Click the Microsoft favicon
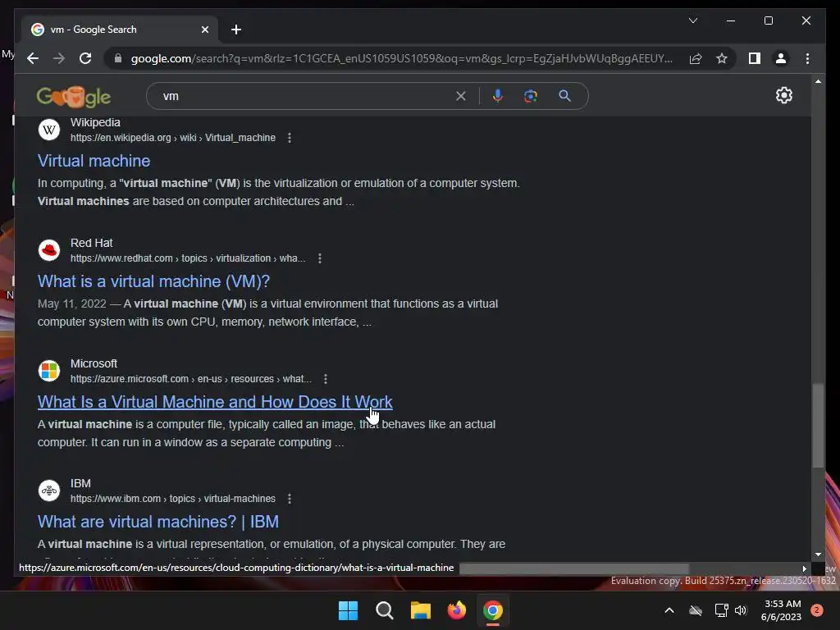 [49, 371]
